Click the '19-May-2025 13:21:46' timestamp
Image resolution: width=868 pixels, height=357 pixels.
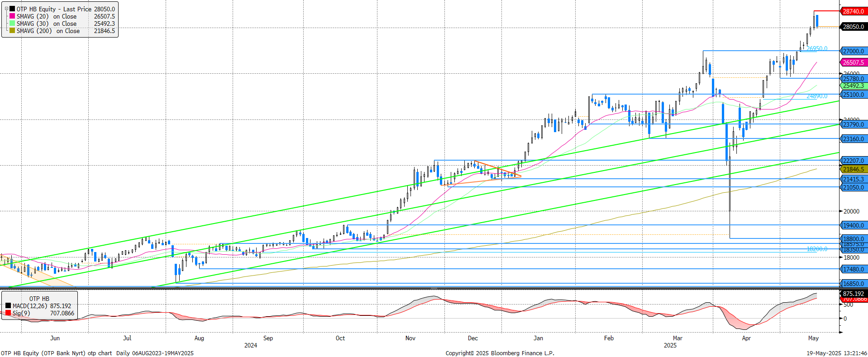coord(836,353)
